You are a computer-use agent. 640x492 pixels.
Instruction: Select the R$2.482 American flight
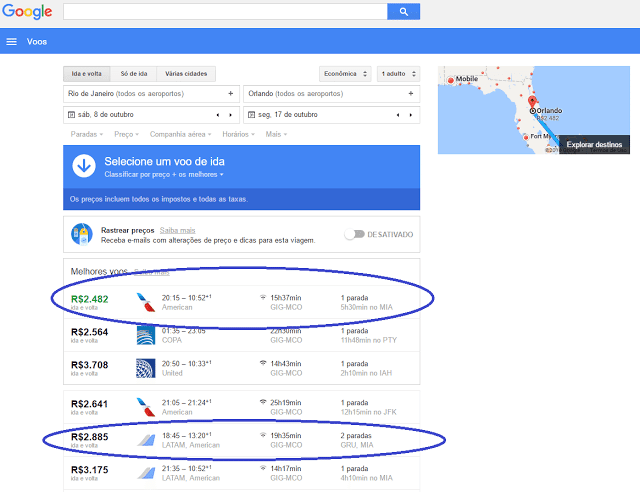click(242, 302)
